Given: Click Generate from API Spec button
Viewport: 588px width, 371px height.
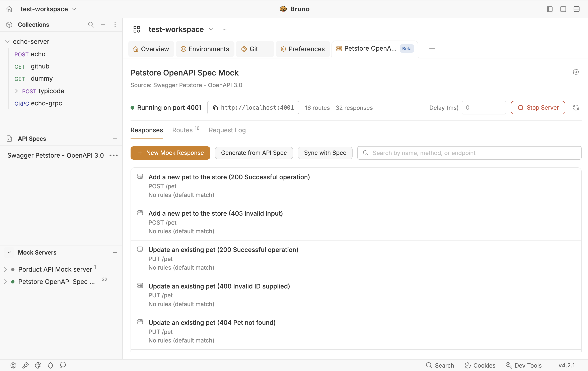Looking at the screenshot, I should point(254,153).
